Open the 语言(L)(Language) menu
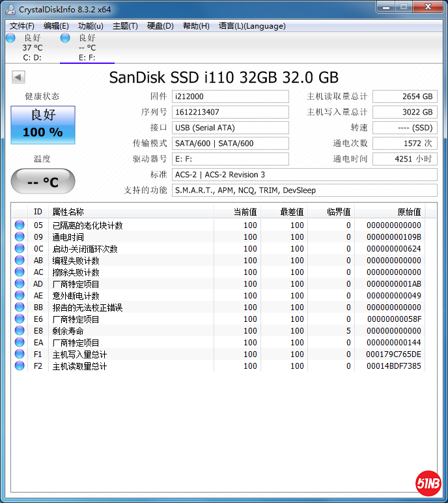The width and height of the screenshot is (448, 503). (252, 26)
